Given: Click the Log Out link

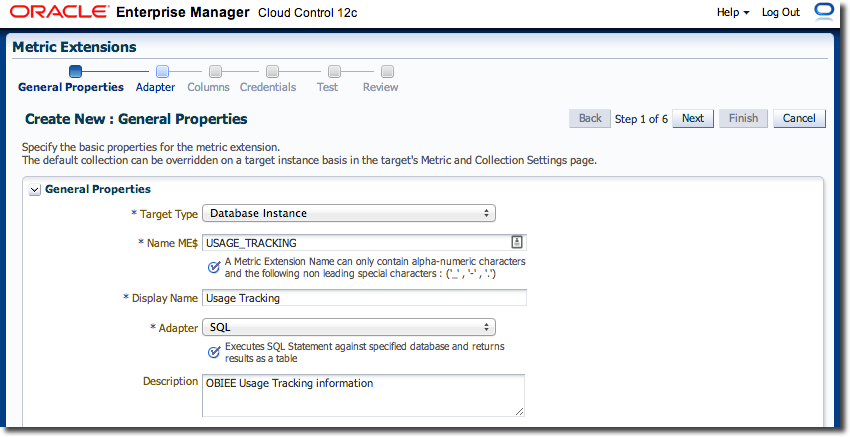Looking at the screenshot, I should (x=780, y=12).
